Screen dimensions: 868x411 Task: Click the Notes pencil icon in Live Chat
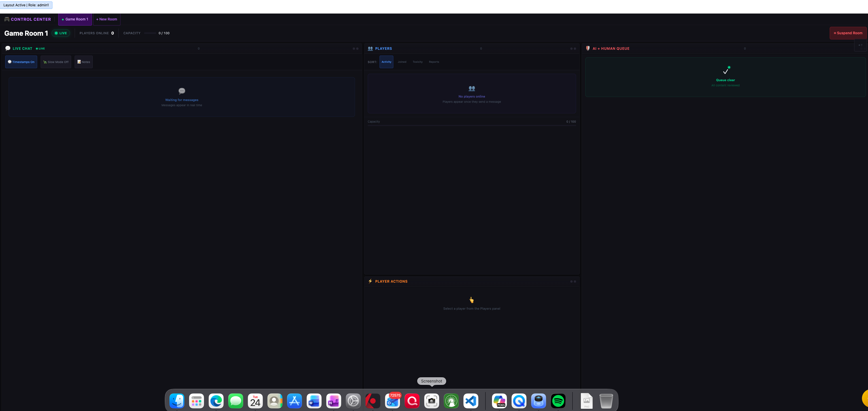coord(80,62)
